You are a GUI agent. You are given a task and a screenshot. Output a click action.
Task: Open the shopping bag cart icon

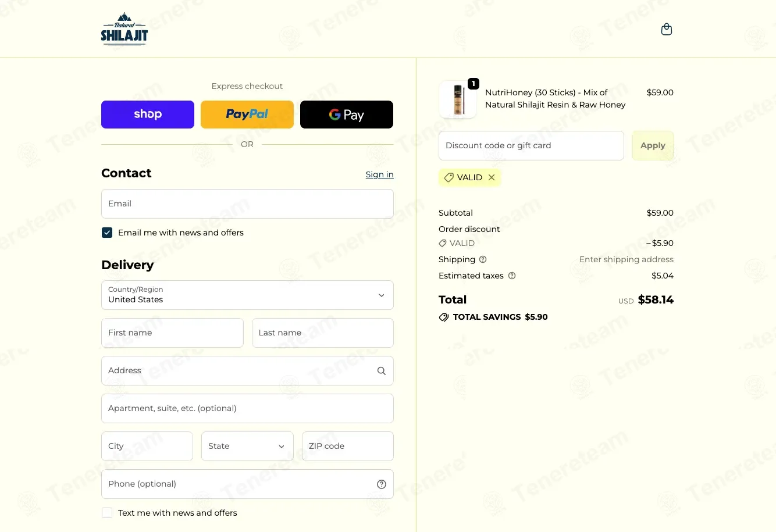[x=667, y=29]
